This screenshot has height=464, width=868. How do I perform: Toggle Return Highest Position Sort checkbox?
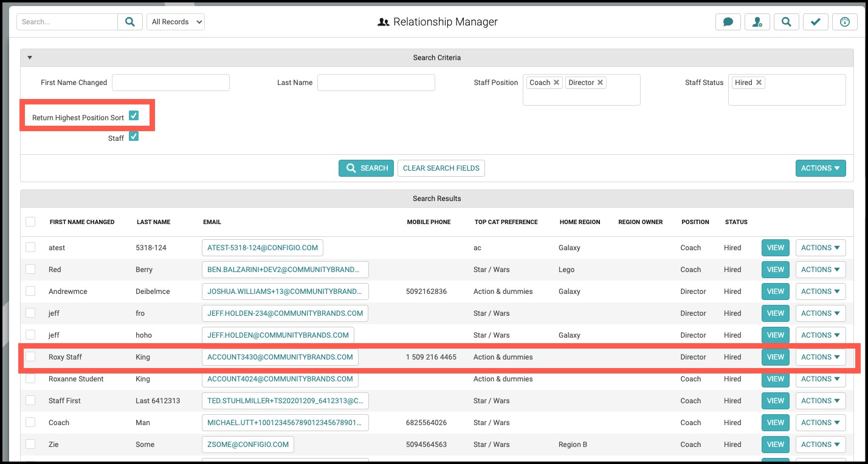tap(134, 115)
